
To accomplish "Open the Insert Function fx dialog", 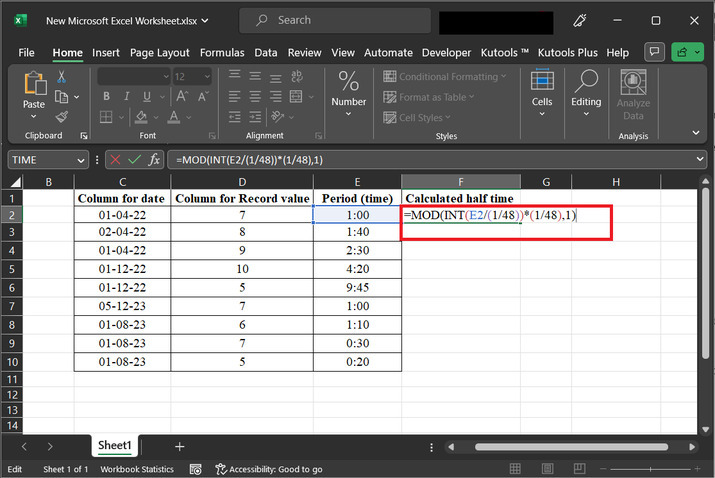I will [x=156, y=159].
